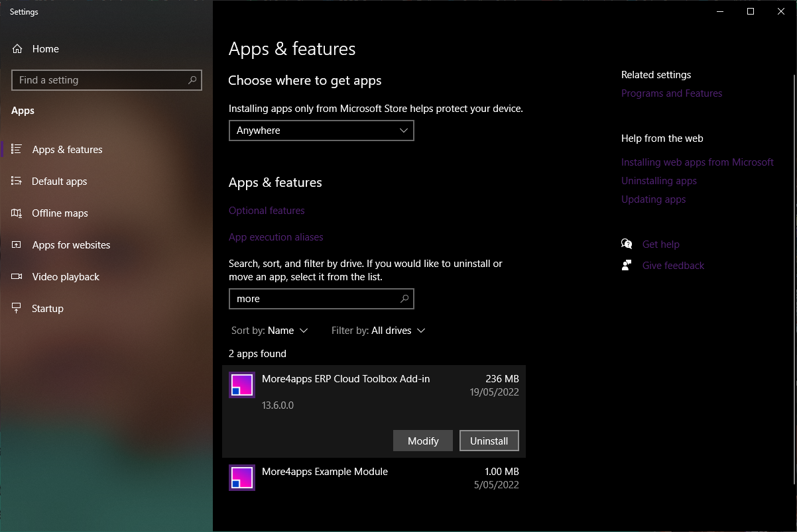
Task: Click the Find a setting search field
Action: point(107,80)
